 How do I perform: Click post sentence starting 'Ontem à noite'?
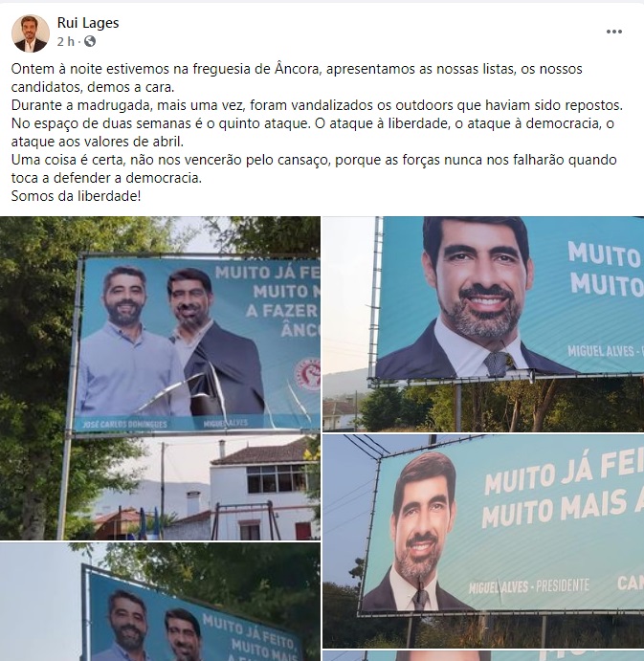point(297,77)
